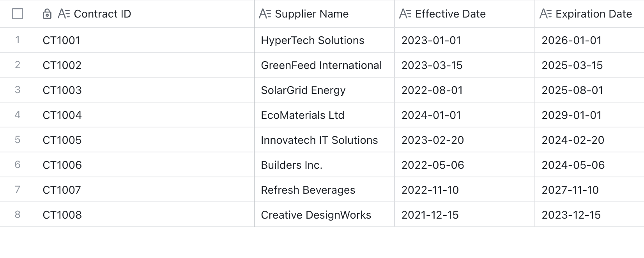Select the Creative DesignWorks cell
Viewport: 644px width, 258px height.
(x=324, y=215)
